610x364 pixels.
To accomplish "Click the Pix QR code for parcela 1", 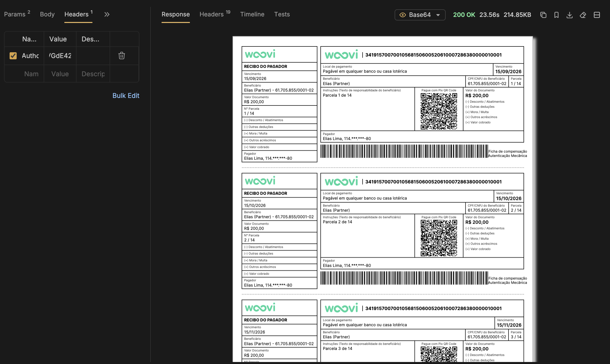I will point(439,111).
